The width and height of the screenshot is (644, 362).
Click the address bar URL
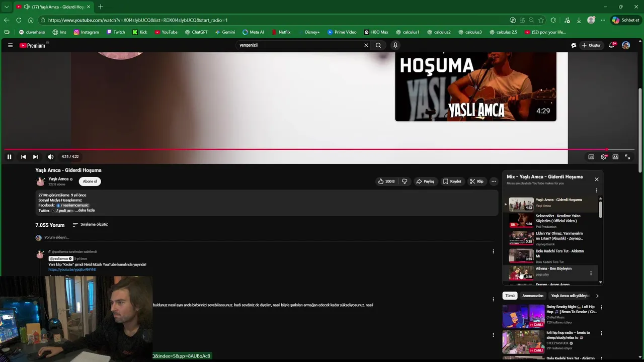point(138,20)
